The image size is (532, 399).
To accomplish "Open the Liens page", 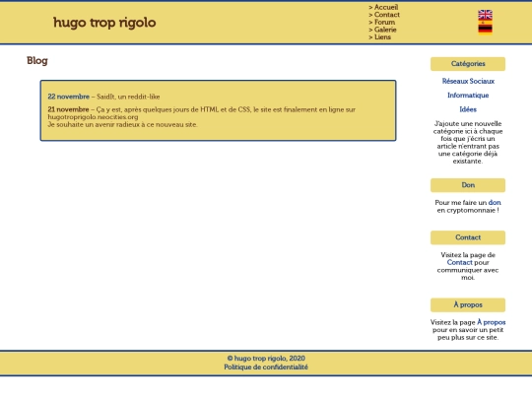I will click(x=382, y=37).
